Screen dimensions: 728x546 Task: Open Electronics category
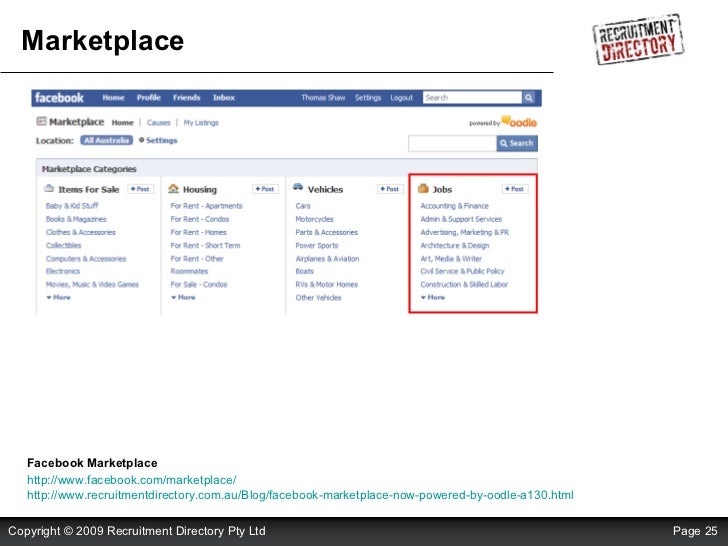pyautogui.click(x=63, y=271)
